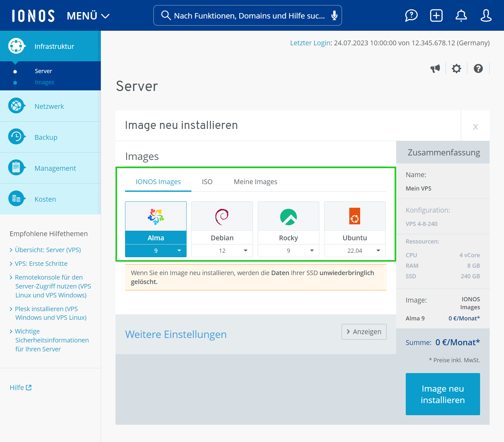Screen dimensions: 504x442
Task: Open the notifications bell icon
Action: [461, 15]
